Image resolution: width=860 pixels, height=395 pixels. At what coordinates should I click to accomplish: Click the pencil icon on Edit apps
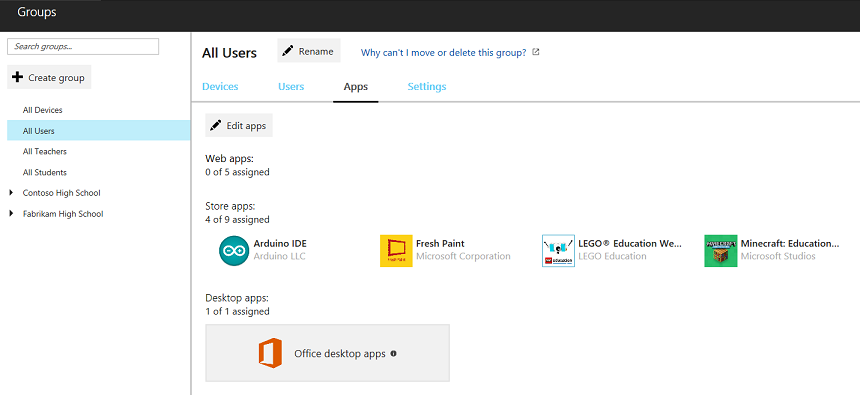(216, 125)
